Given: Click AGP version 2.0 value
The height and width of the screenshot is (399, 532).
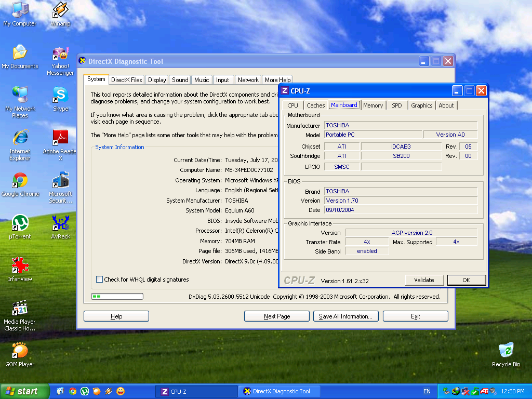Looking at the screenshot, I should coord(411,233).
